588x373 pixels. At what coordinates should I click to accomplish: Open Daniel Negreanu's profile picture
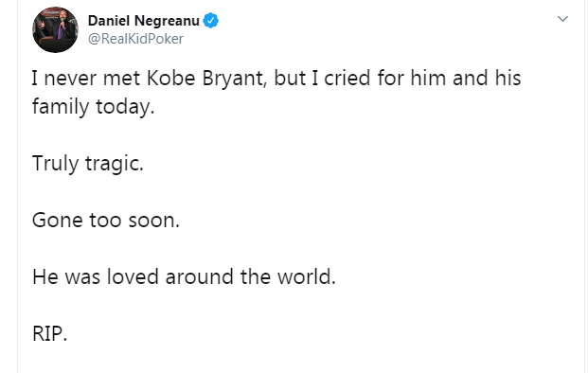click(x=55, y=29)
